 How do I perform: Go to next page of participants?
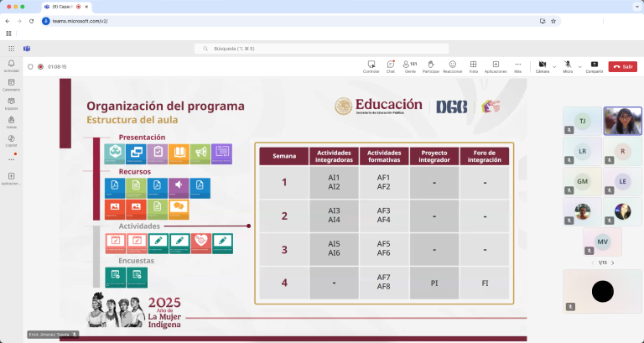(612, 262)
